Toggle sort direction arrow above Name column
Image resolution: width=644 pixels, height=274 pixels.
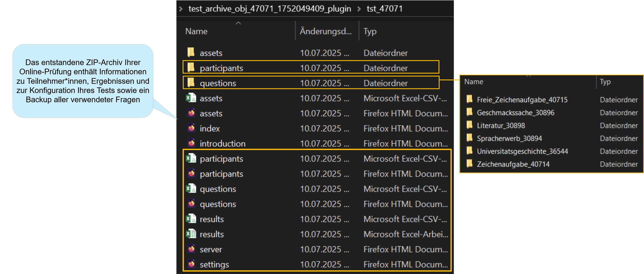238,23
